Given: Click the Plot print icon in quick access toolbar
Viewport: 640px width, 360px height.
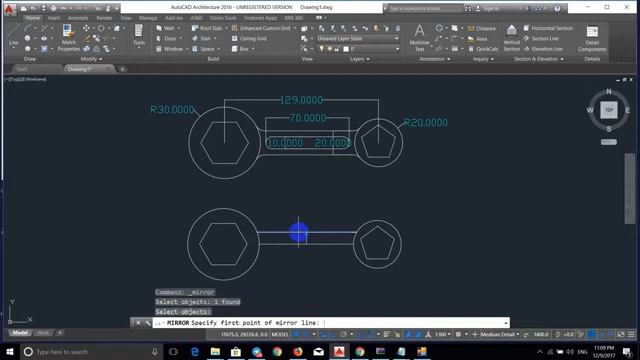Looking at the screenshot, I should [x=53, y=8].
